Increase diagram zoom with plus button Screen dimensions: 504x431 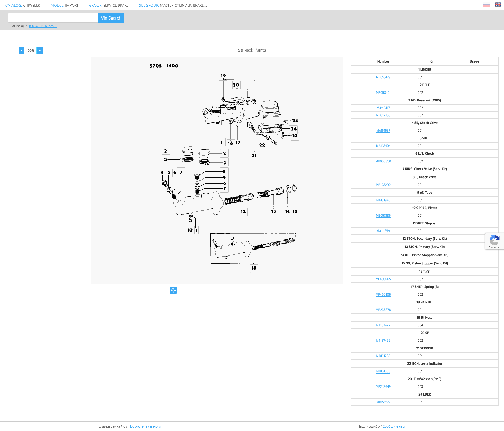coord(40,50)
